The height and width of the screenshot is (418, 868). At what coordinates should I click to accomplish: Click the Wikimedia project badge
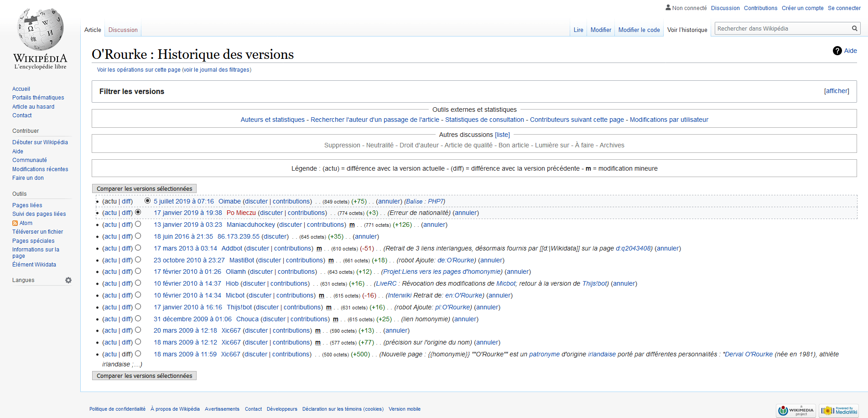pos(796,411)
